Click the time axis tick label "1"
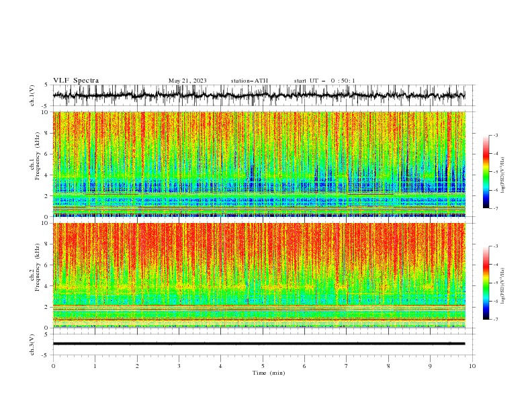 (95, 366)
